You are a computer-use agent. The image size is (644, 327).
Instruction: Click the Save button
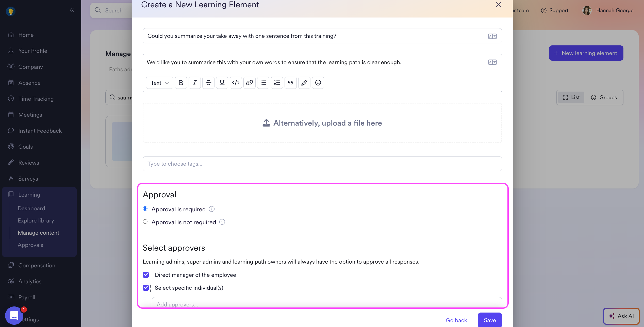click(x=489, y=320)
